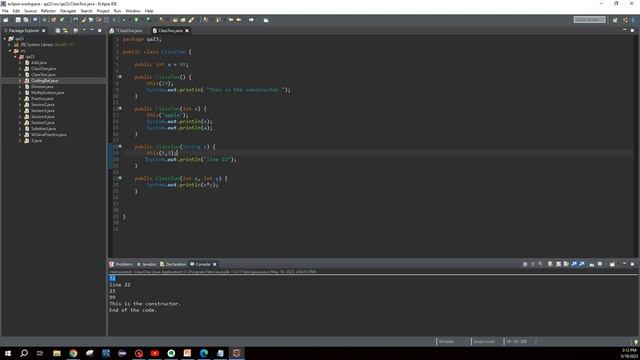
Task: Collapse the qa23 package under src
Action: [15, 56]
